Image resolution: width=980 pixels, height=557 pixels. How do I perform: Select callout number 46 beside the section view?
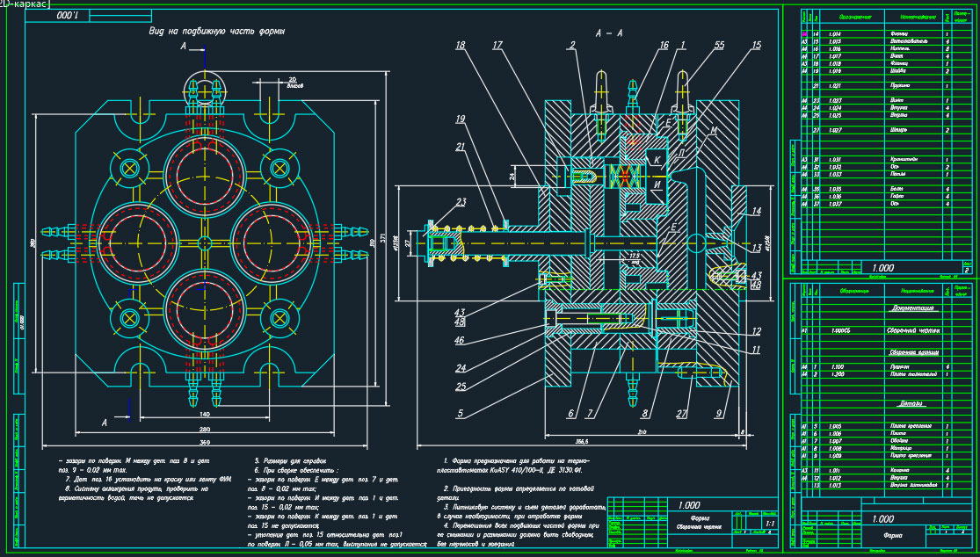point(461,340)
